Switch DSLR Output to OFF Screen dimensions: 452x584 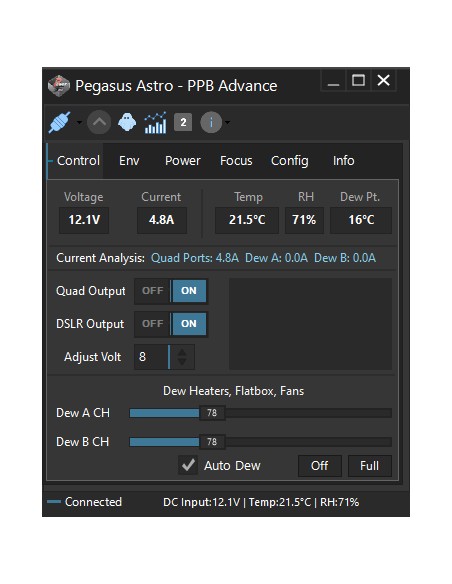153,324
